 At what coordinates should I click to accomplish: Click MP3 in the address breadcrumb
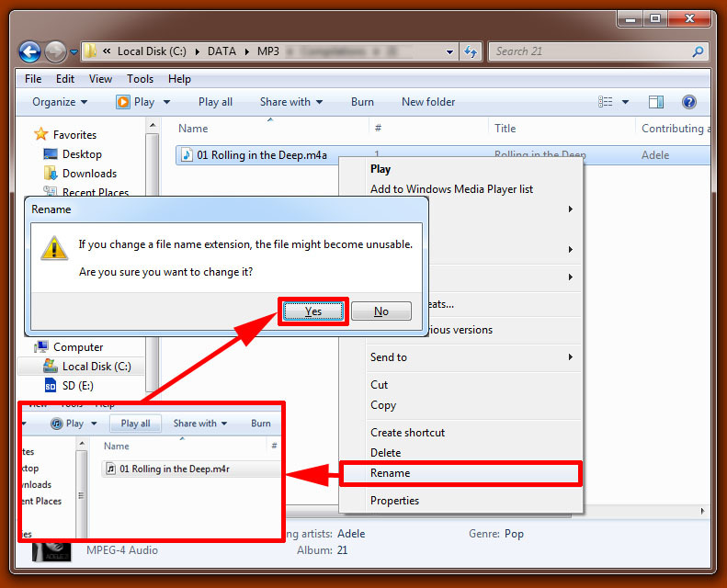pyautogui.click(x=268, y=51)
